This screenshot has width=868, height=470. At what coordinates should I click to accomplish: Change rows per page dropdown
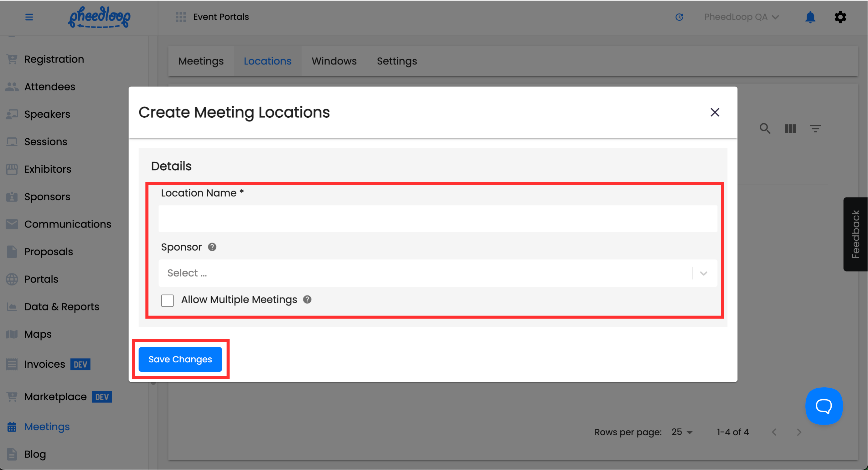[682, 432]
